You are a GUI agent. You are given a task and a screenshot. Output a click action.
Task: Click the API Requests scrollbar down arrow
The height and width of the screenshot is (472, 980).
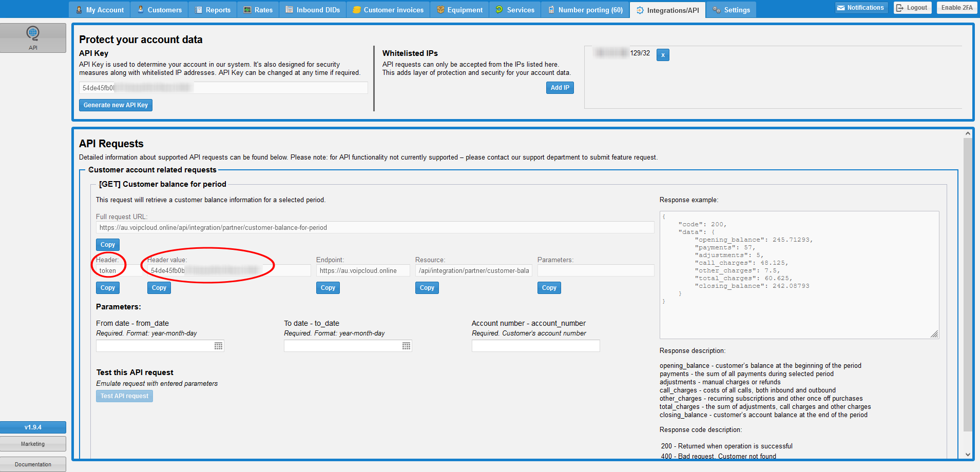(968, 454)
